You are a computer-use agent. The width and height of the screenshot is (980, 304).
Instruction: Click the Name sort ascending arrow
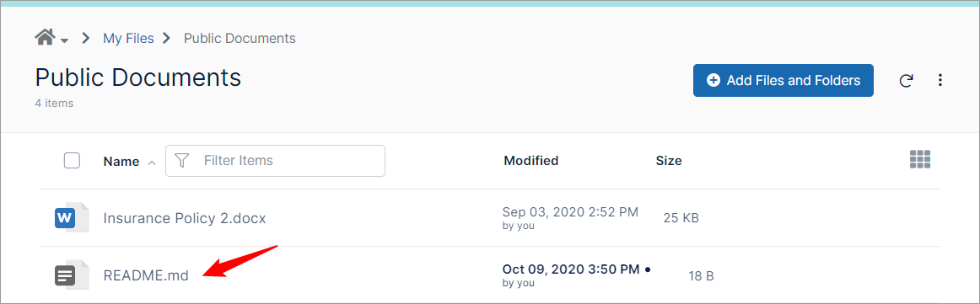pyautogui.click(x=151, y=163)
